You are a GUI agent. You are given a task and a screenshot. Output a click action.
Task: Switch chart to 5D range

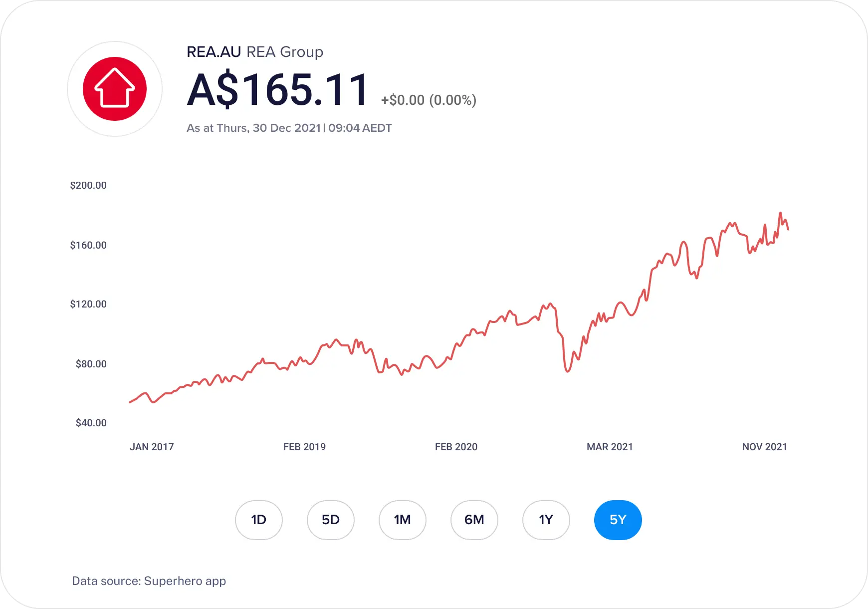click(331, 520)
